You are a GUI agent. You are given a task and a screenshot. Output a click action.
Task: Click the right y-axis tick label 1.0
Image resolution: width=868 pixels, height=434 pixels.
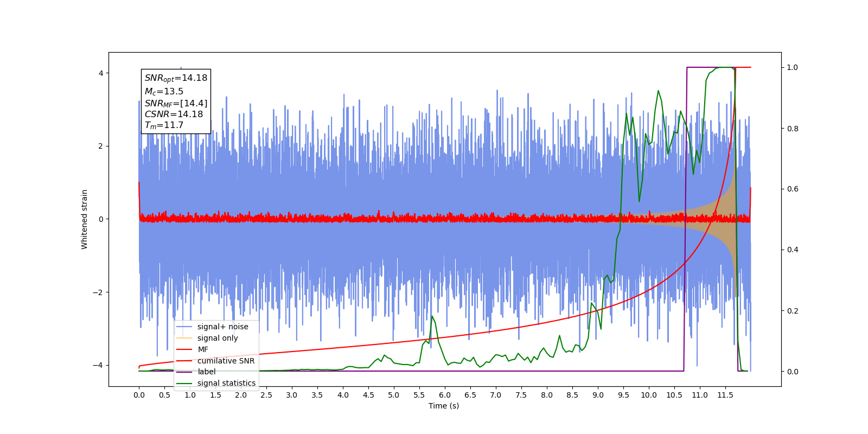coord(793,67)
